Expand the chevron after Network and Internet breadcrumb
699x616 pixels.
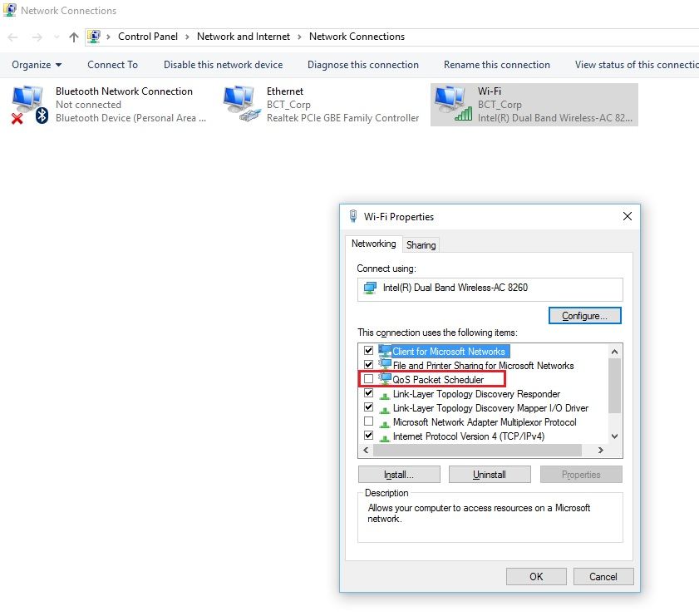point(299,37)
